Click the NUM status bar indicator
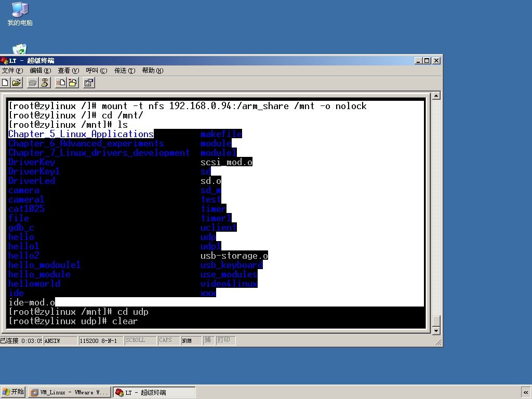 tap(191, 340)
